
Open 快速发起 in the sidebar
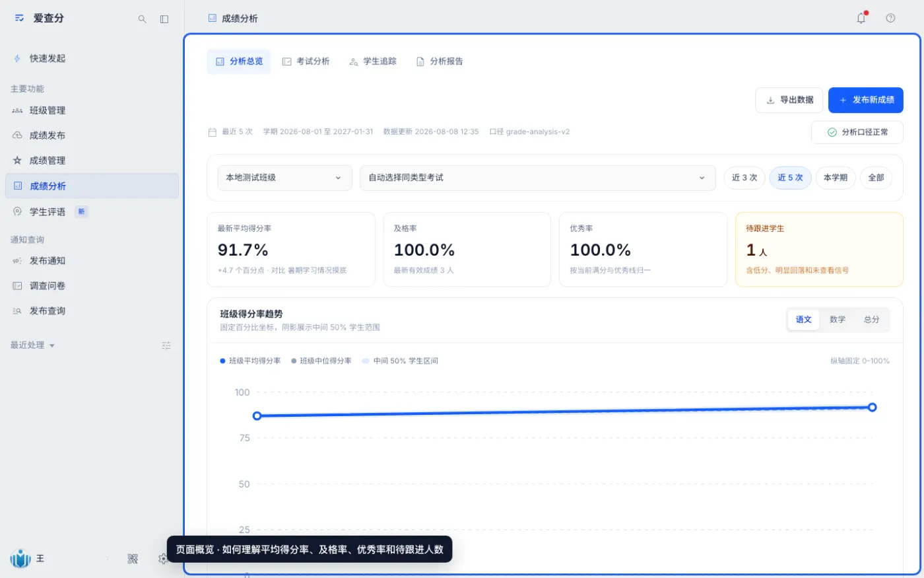tap(92, 58)
